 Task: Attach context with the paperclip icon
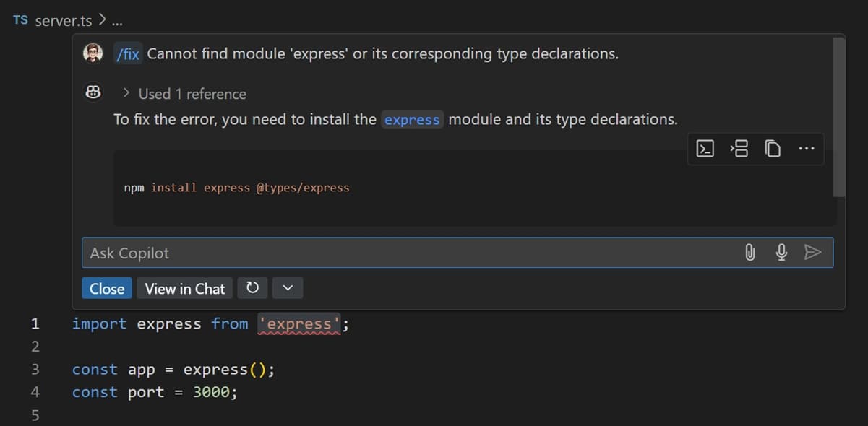(x=749, y=252)
